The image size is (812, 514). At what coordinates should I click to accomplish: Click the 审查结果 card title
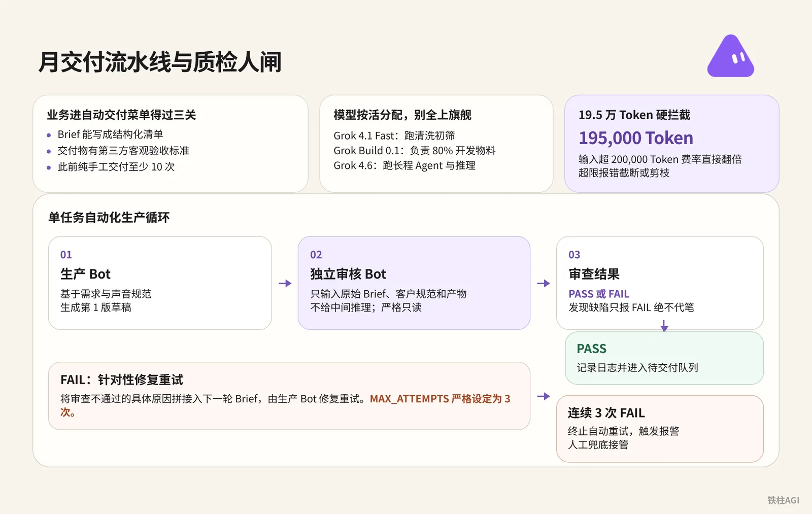[x=594, y=275]
